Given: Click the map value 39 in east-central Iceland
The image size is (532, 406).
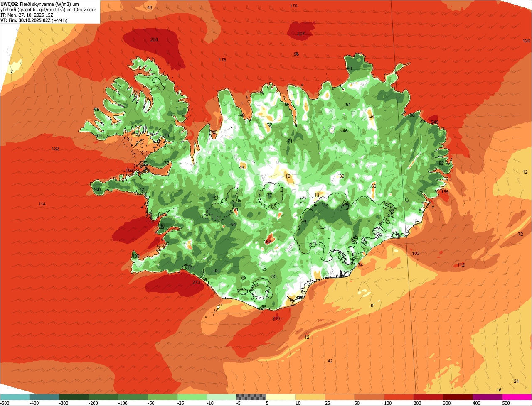Looking at the screenshot, I should point(342,176).
